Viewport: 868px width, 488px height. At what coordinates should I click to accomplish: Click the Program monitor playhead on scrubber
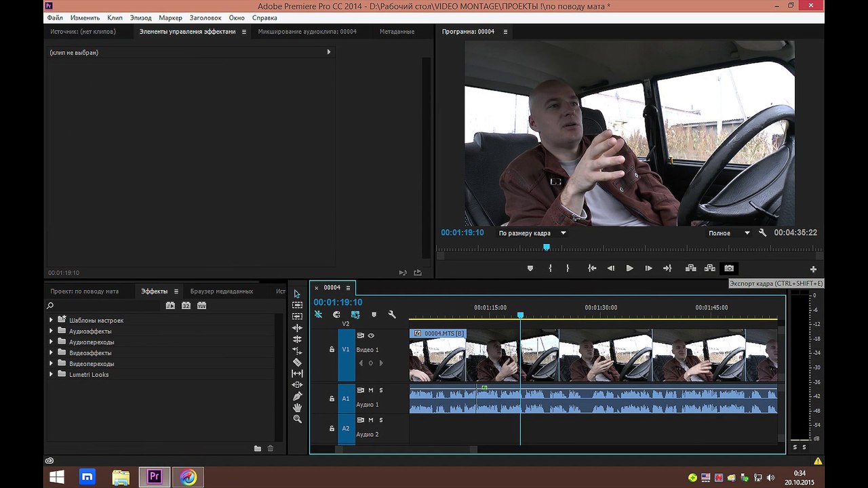pyautogui.click(x=547, y=247)
